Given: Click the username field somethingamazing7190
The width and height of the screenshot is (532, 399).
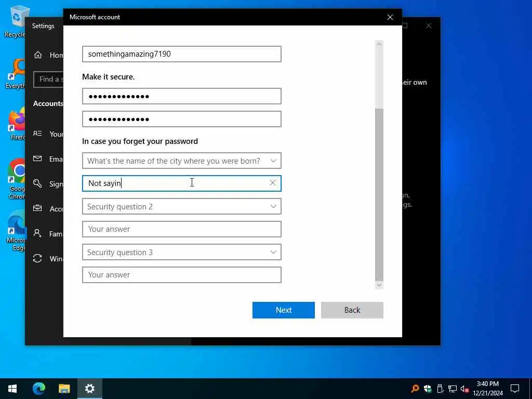Looking at the screenshot, I should (181, 54).
